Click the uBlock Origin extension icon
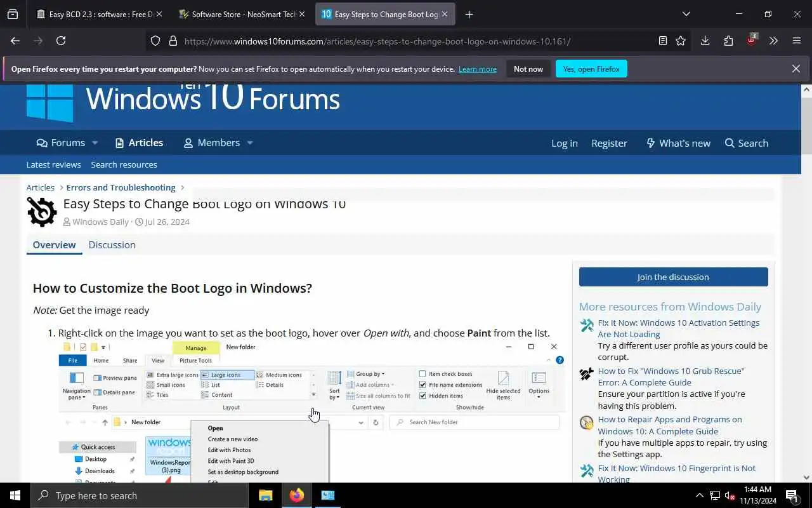 click(x=751, y=40)
